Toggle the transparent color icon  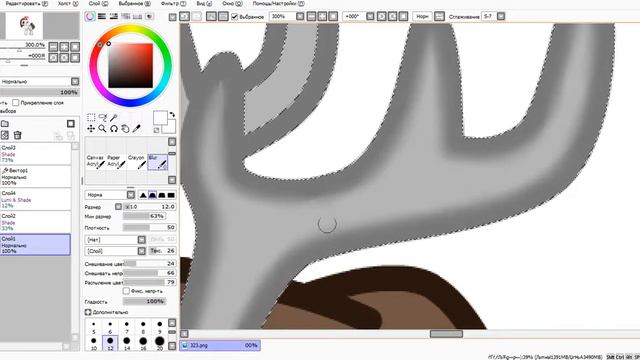coord(156,130)
